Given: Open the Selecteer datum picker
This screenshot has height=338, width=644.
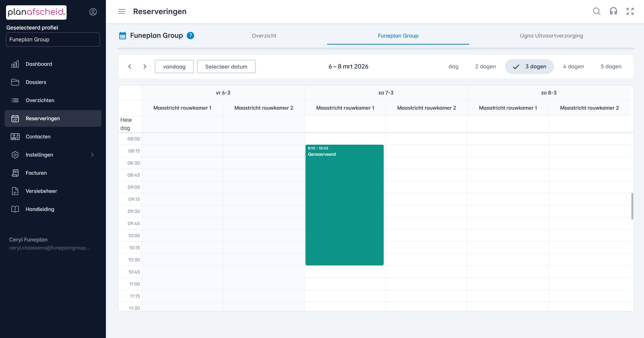Looking at the screenshot, I should pos(226,67).
